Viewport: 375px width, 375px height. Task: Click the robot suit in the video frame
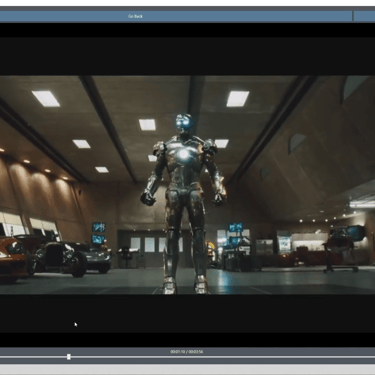pos(184,204)
